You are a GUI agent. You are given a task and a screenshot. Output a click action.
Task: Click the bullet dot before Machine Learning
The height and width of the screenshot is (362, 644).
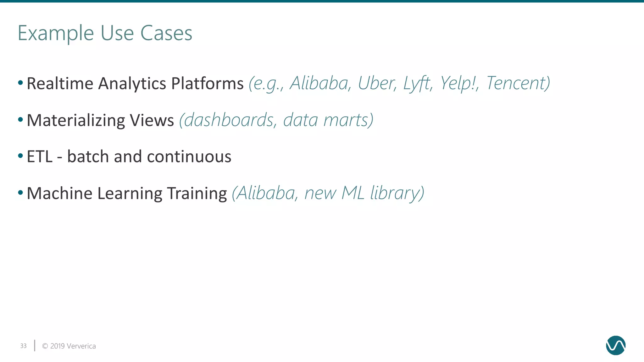[x=20, y=192]
